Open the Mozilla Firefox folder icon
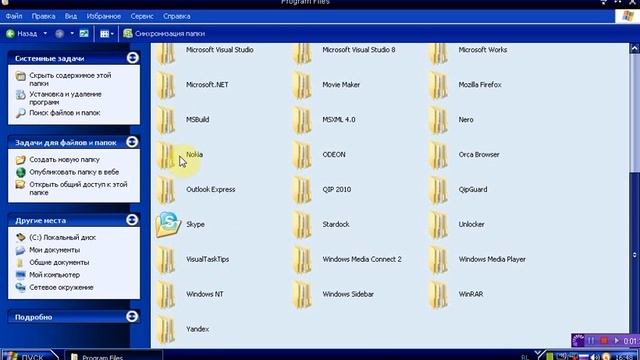Image resolution: width=640 pixels, height=360 pixels. click(438, 85)
